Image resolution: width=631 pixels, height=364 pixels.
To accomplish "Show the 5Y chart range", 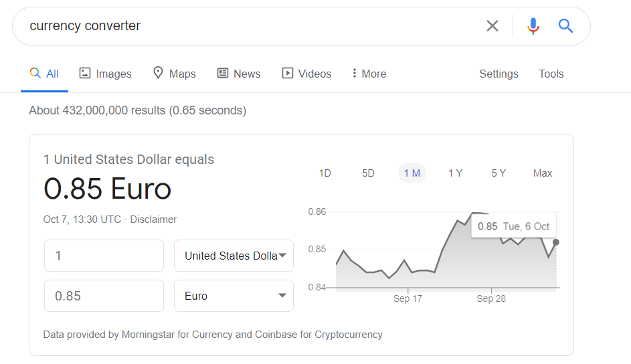I will click(499, 173).
